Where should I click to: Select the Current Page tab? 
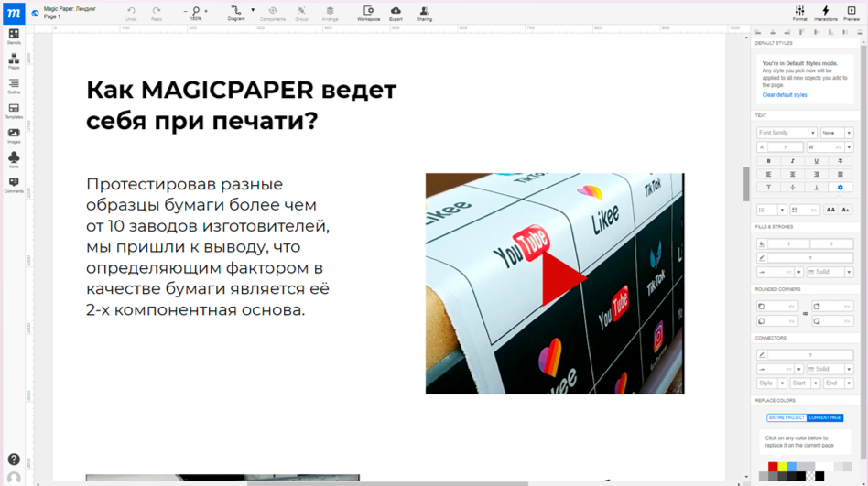click(825, 417)
